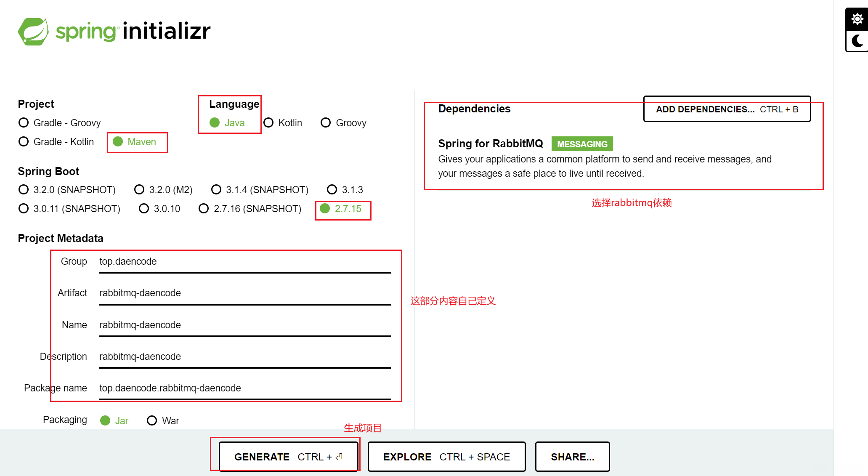Switch to light theme sun icon
This screenshot has width=868, height=476.
(857, 19)
